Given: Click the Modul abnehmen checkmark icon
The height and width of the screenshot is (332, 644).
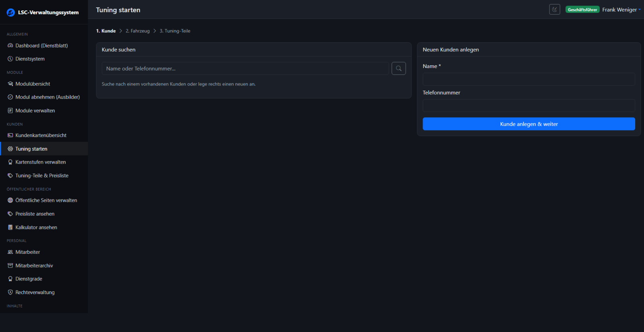Looking at the screenshot, I should coord(10,97).
